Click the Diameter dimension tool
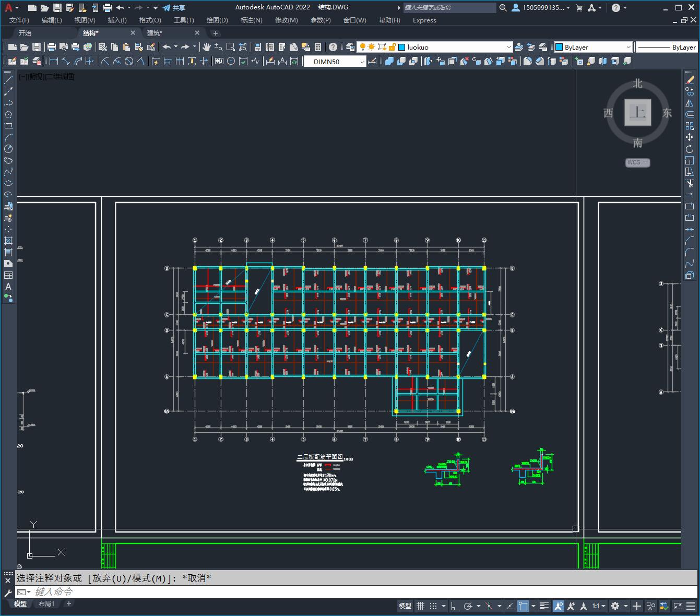This screenshot has height=616, width=700. (x=129, y=61)
